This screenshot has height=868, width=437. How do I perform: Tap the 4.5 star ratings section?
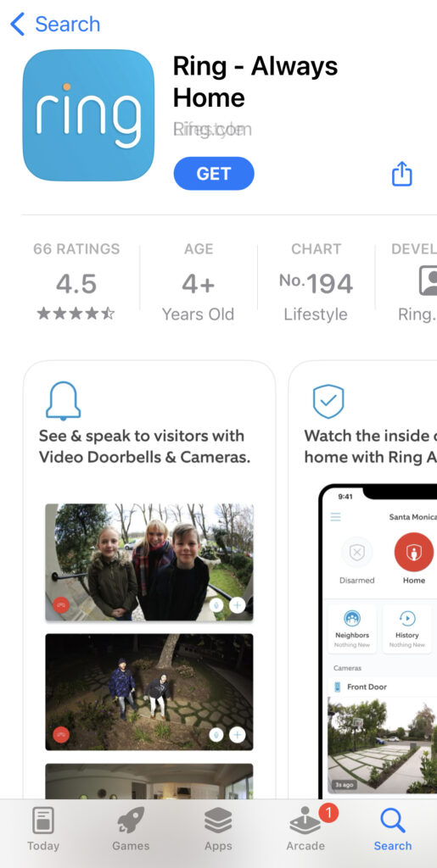(76, 281)
